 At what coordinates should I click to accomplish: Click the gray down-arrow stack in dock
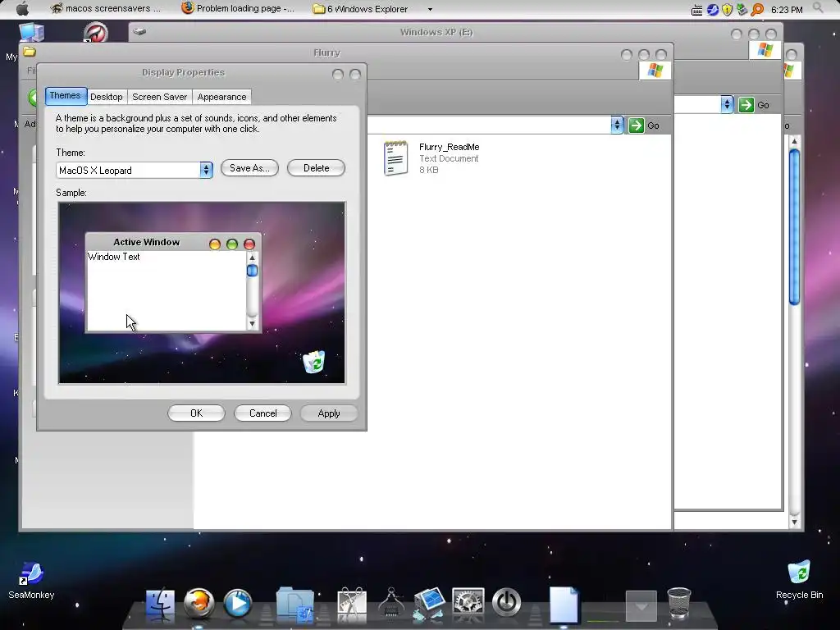[641, 606]
